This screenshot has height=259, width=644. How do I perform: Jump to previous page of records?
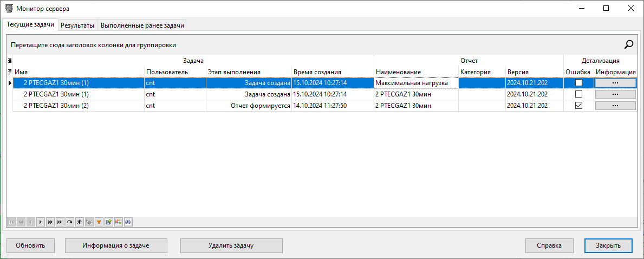tap(21, 222)
